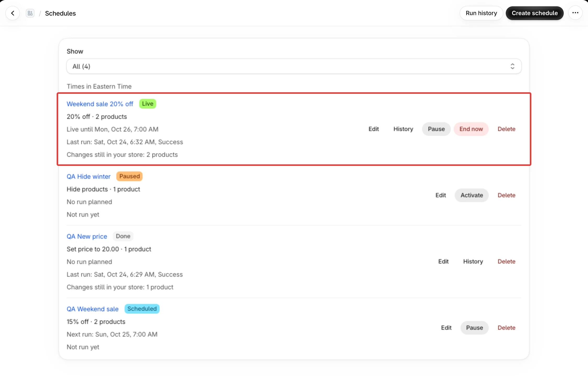
Task: Click '20% off · 2 products' text
Action: (x=97, y=117)
